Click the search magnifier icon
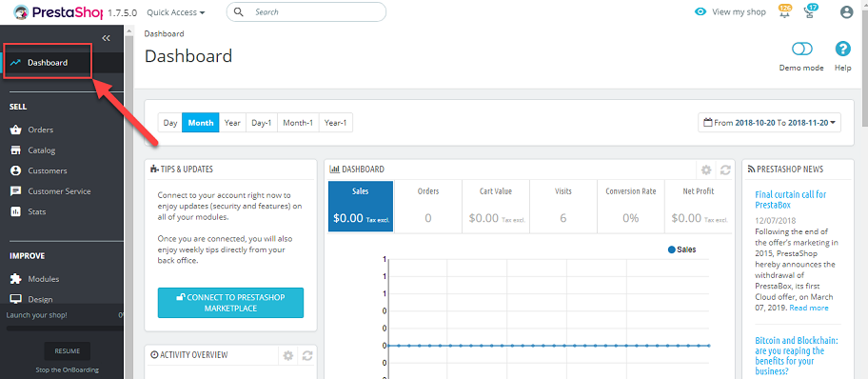The image size is (868, 379). click(239, 11)
